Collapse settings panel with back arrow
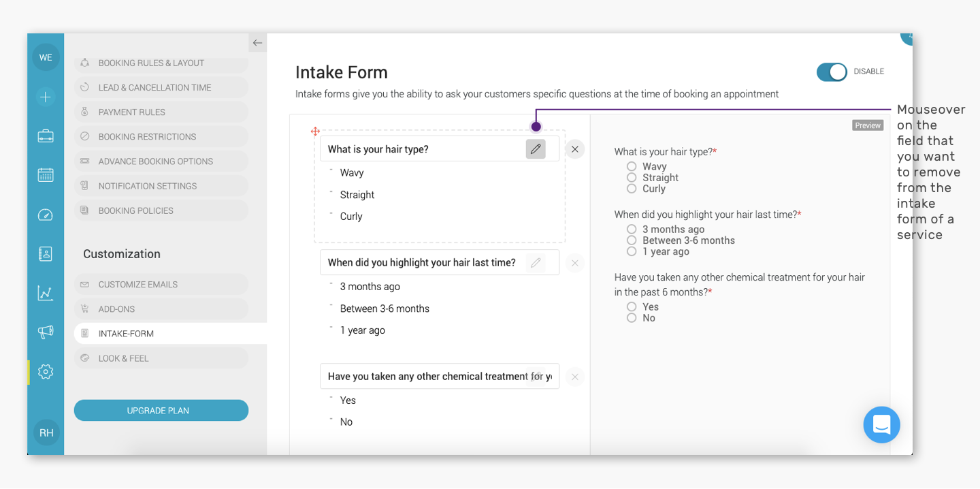The width and height of the screenshot is (980, 489). pos(257,43)
